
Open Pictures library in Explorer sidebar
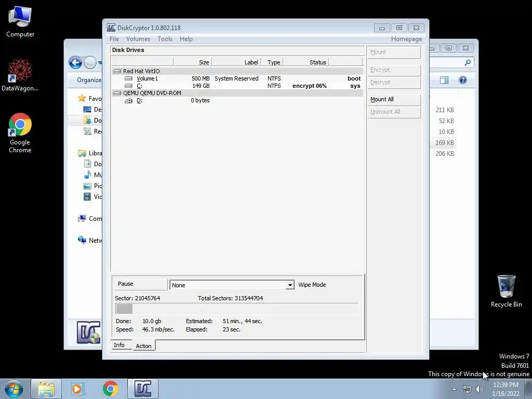92,186
